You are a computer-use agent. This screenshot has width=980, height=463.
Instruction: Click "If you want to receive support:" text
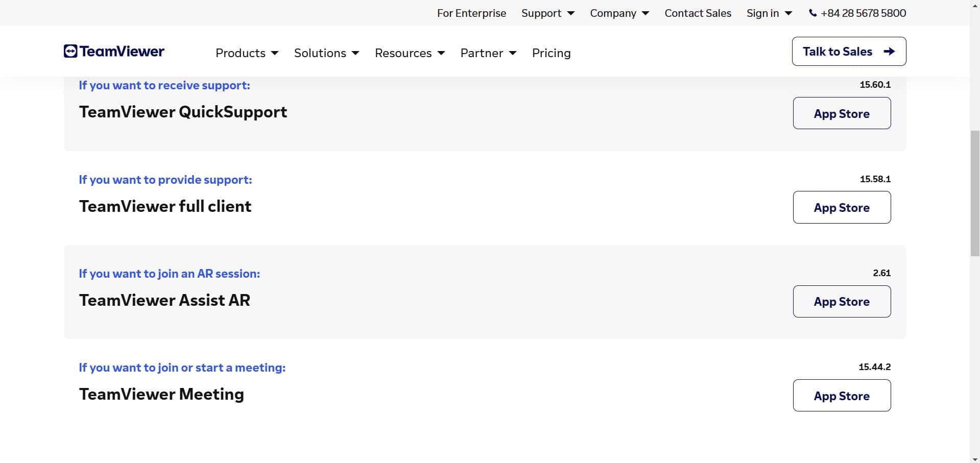(x=164, y=85)
